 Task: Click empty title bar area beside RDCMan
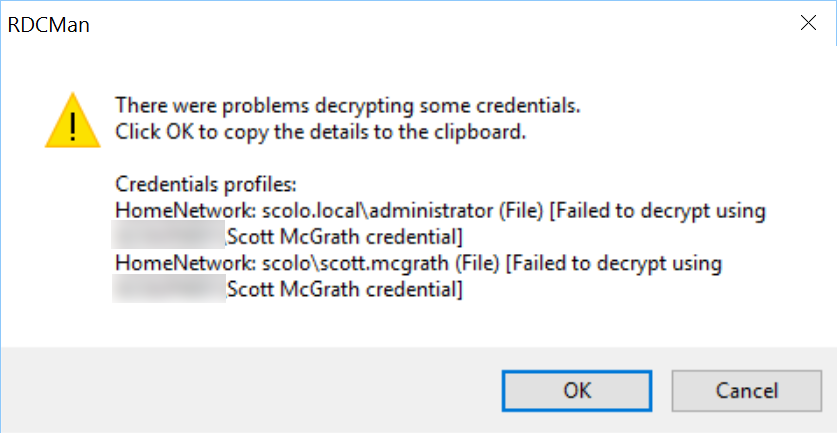(x=427, y=24)
